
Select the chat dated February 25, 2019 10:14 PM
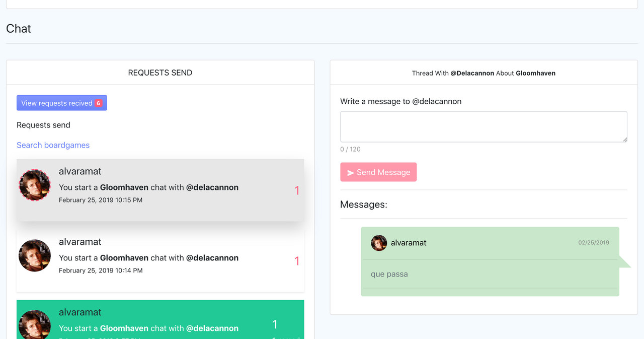(160, 260)
